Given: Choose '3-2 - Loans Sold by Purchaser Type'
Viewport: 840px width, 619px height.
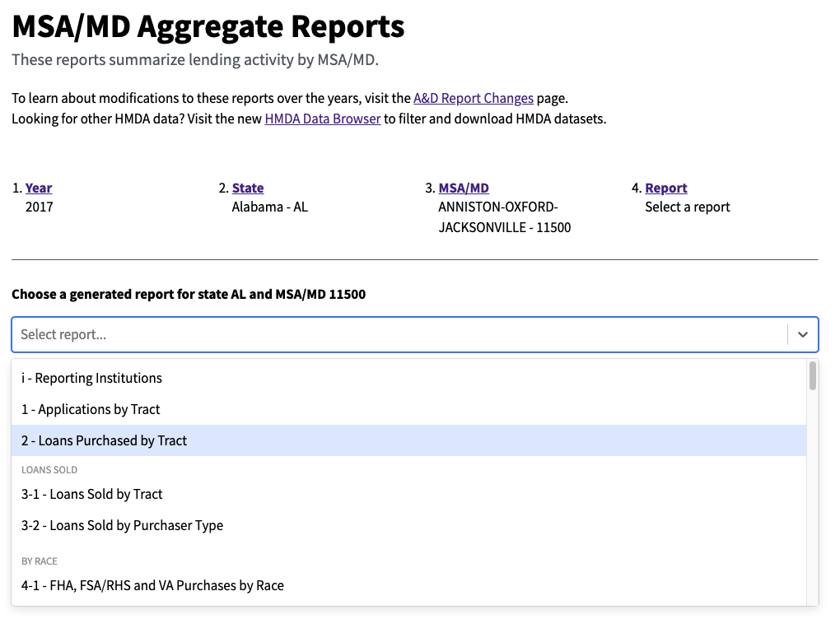Looking at the screenshot, I should point(122,525).
